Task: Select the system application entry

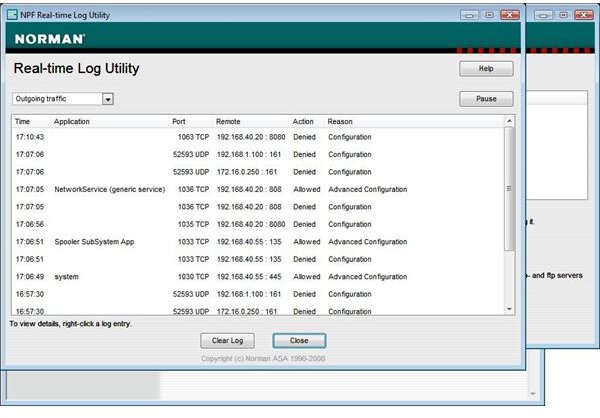Action: click(x=258, y=277)
